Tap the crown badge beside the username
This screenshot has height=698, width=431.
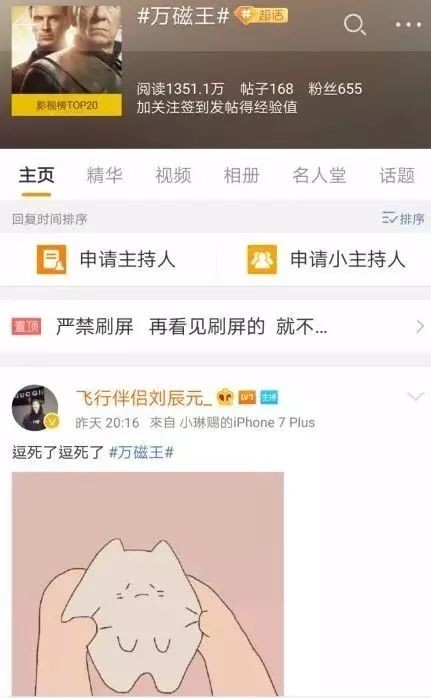click(x=225, y=397)
